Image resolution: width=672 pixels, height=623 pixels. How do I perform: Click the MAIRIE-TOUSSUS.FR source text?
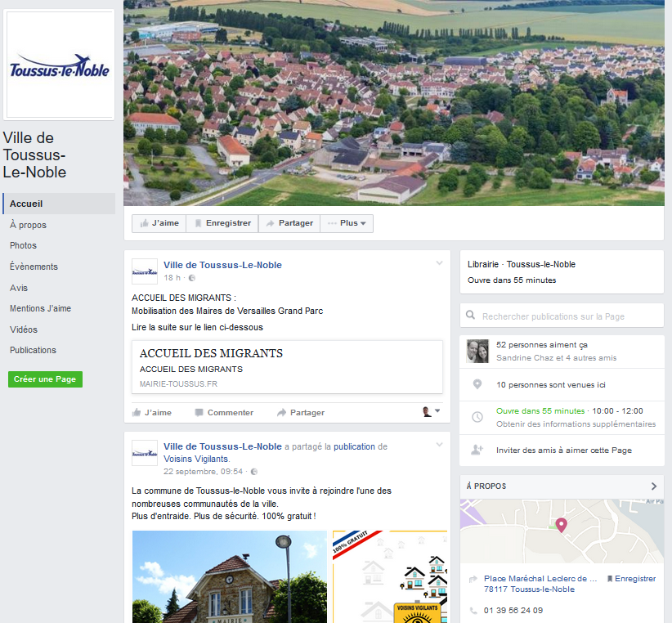point(178,384)
